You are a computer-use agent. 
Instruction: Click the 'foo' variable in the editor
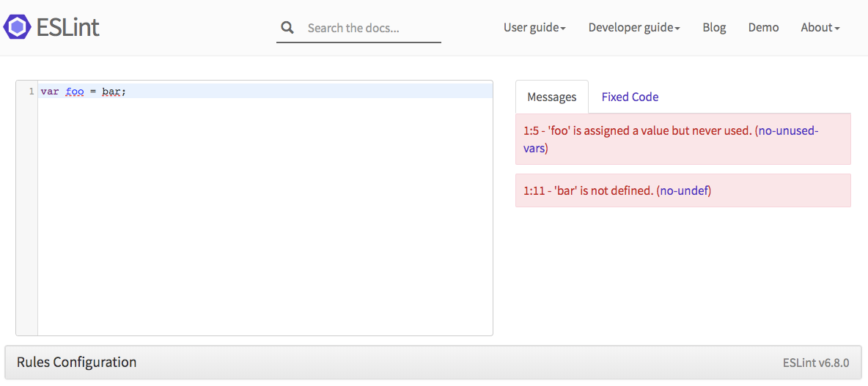[75, 92]
